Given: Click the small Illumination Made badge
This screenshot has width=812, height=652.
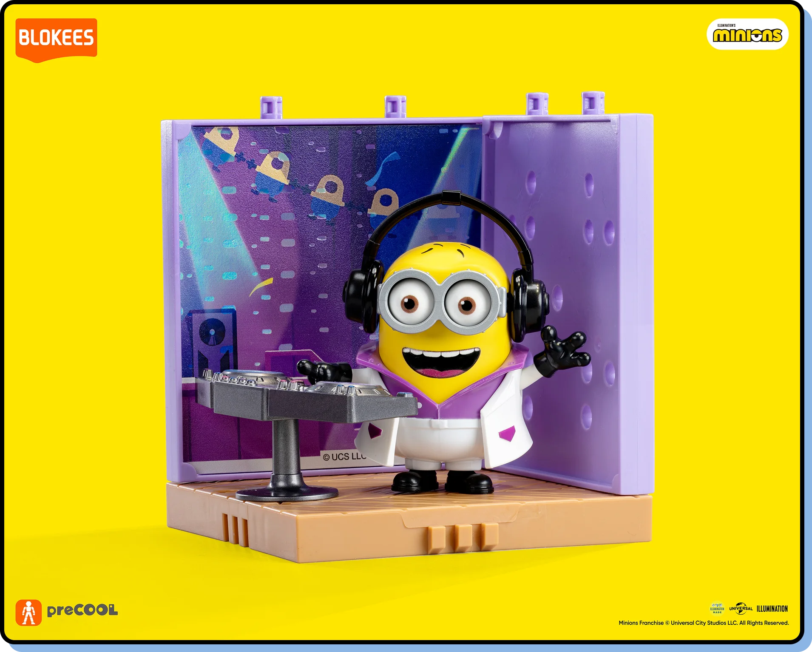Looking at the screenshot, I should [x=717, y=609].
